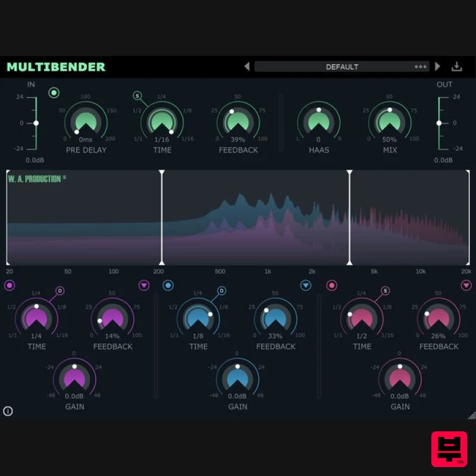Image resolution: width=476 pixels, height=476 pixels.
Task: Toggle the purple low band power button
Action: click(10, 286)
